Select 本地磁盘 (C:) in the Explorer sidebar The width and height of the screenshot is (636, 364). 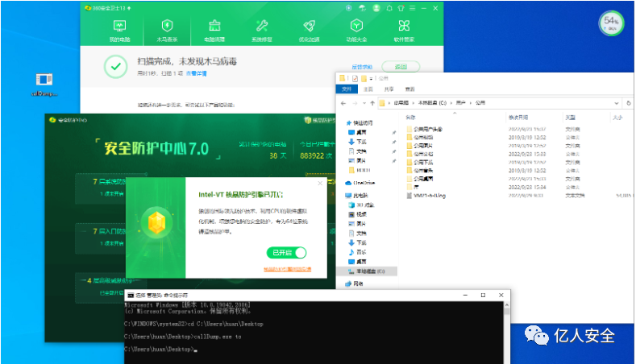(x=367, y=271)
